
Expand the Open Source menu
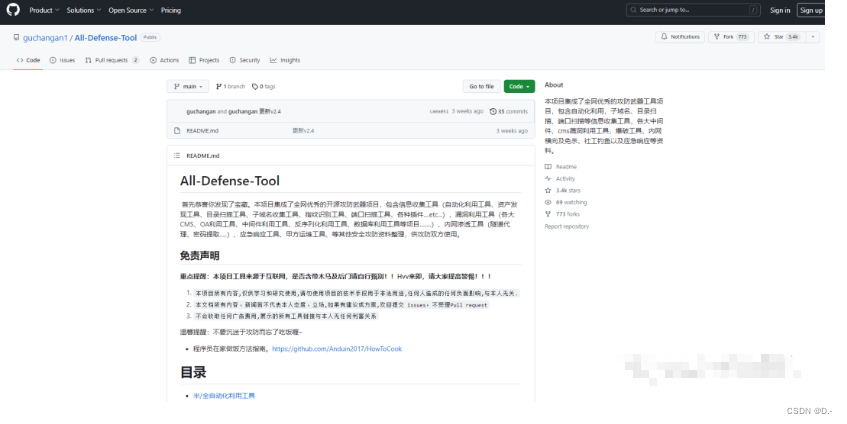click(x=130, y=10)
